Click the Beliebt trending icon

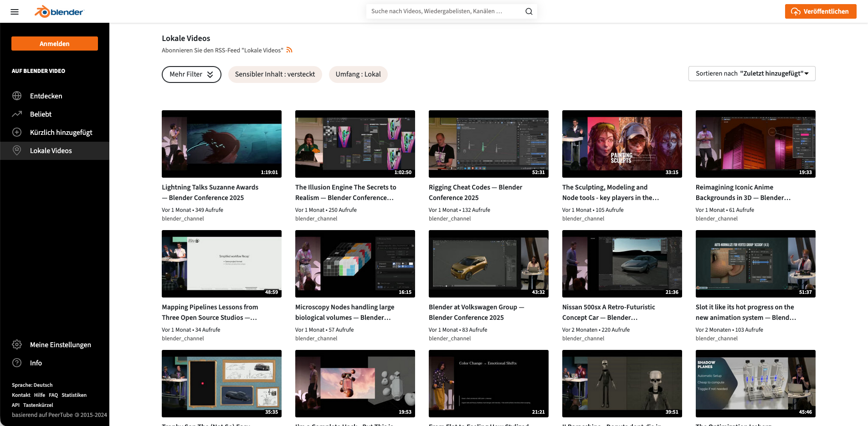pyautogui.click(x=17, y=114)
